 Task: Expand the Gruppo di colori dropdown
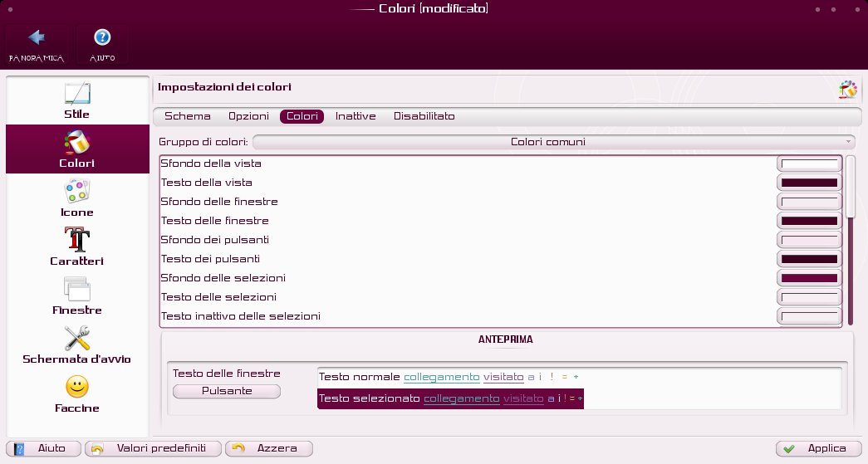[553, 142]
